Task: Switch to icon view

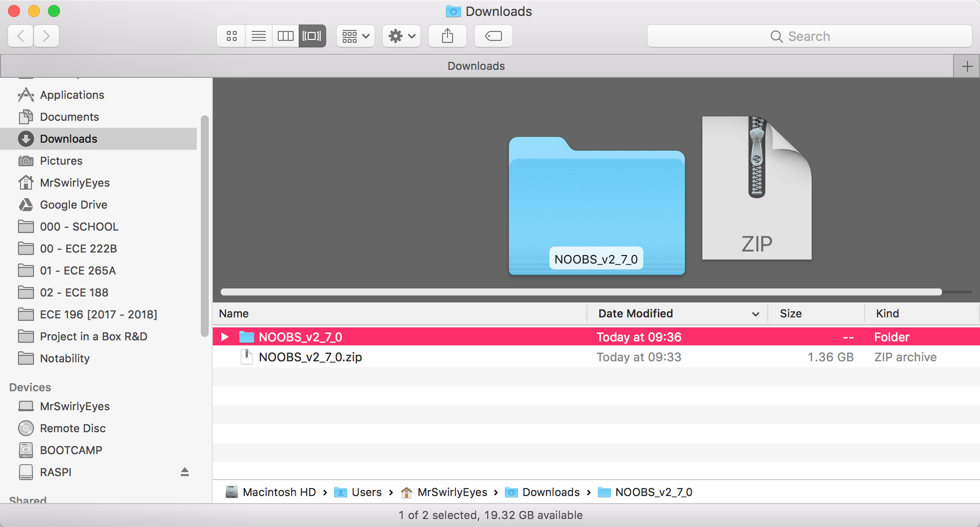Action: point(231,36)
